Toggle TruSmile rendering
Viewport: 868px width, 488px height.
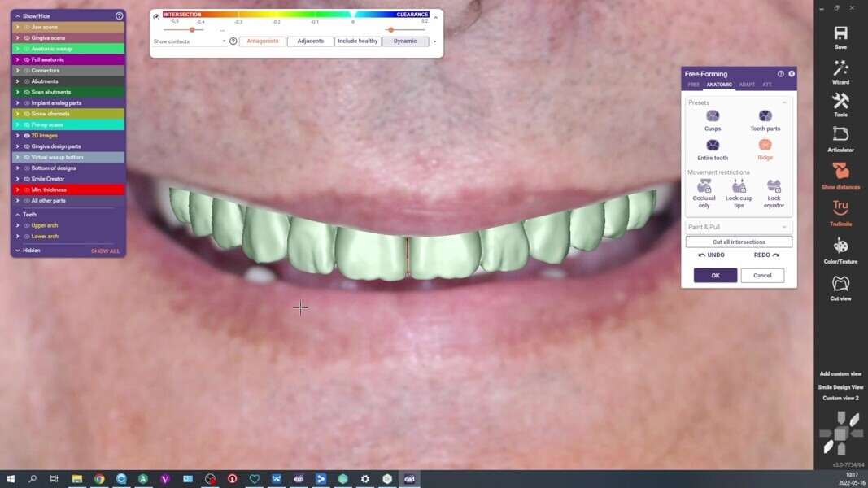840,211
